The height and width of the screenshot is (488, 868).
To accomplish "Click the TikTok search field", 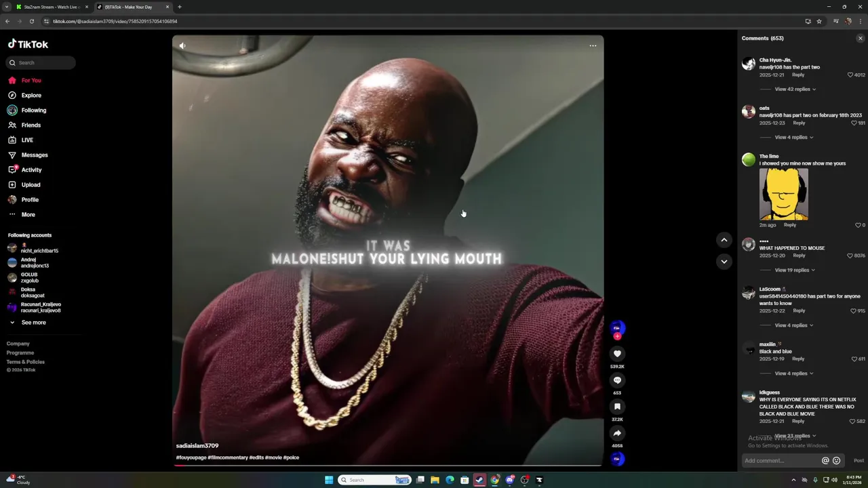I will coord(41,62).
